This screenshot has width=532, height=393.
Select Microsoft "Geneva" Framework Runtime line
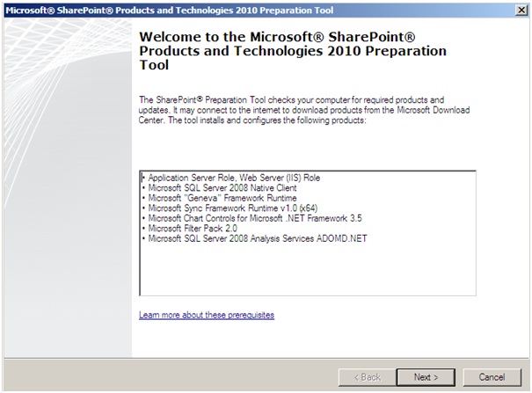point(222,198)
